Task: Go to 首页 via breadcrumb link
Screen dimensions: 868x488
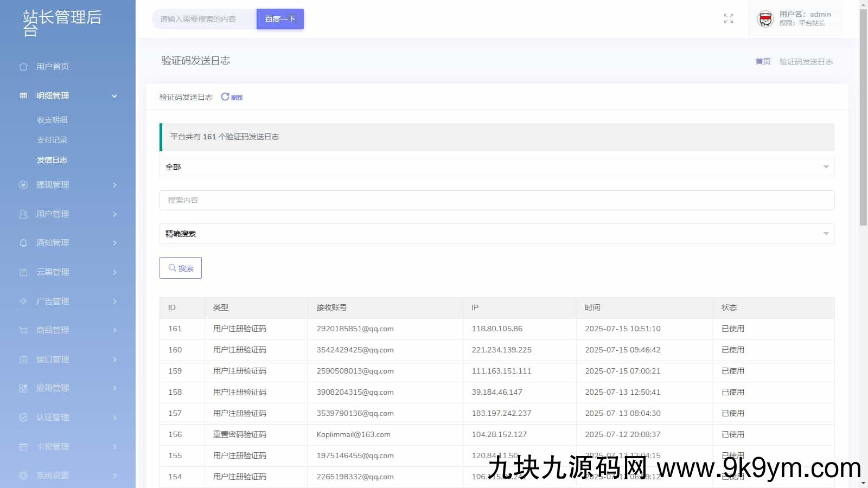Action: pyautogui.click(x=763, y=62)
